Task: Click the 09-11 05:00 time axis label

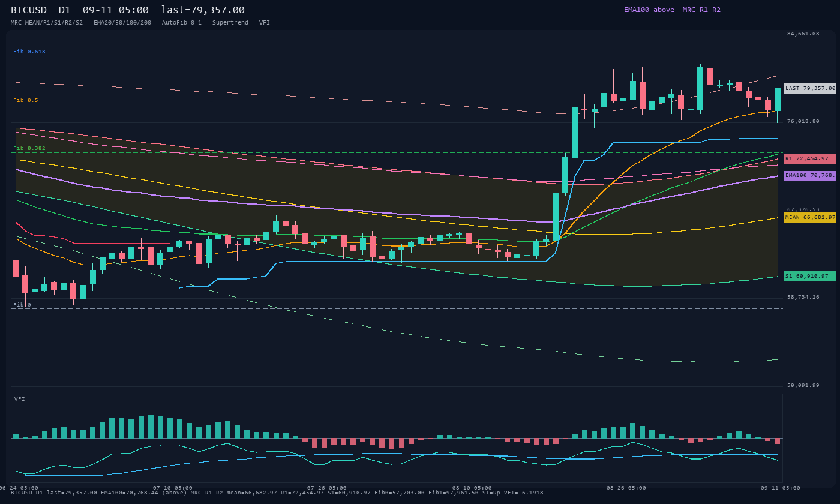Action: [781, 488]
